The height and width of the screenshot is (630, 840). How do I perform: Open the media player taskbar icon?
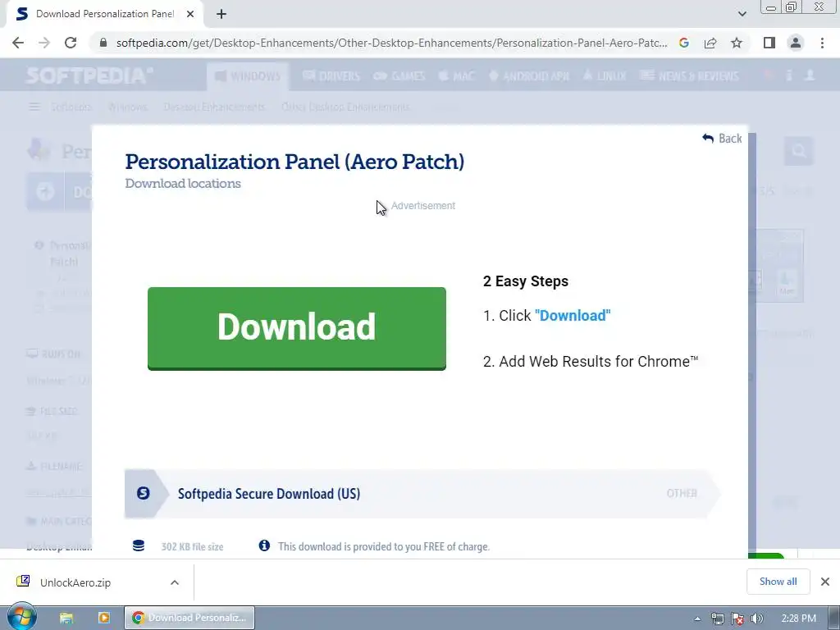(104, 618)
